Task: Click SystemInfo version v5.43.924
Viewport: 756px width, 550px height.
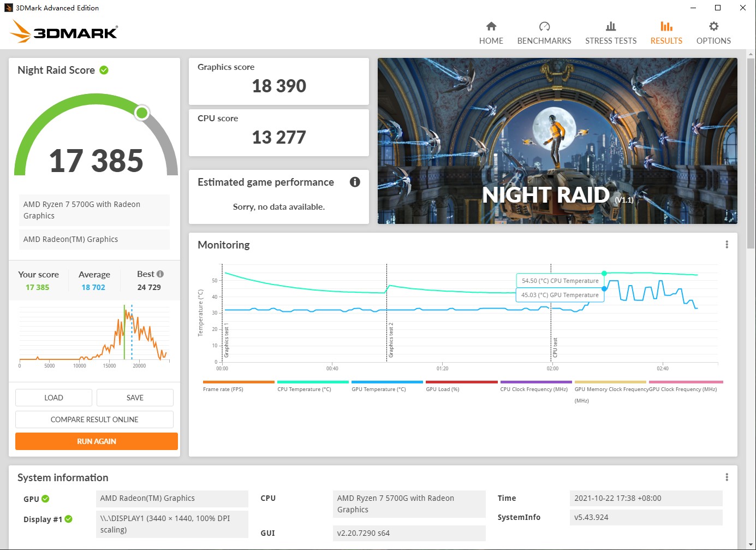Action: click(646, 517)
